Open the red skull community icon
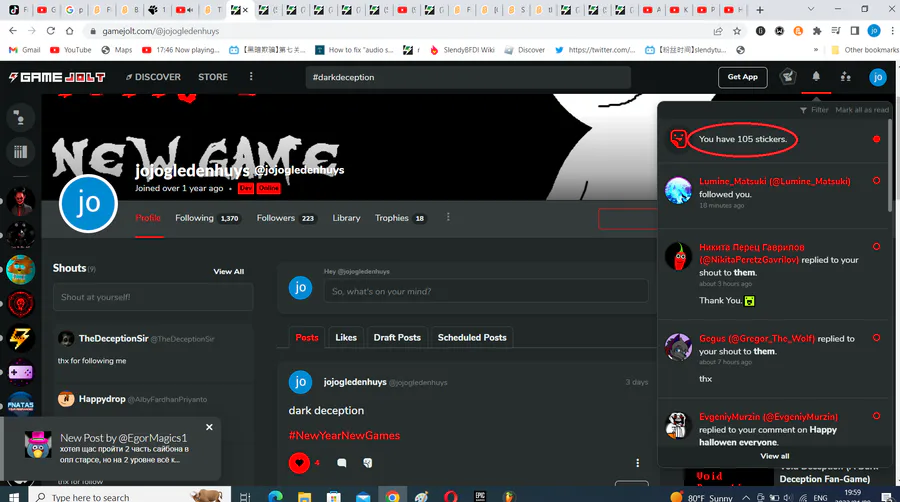This screenshot has width=900, height=502. (x=20, y=304)
